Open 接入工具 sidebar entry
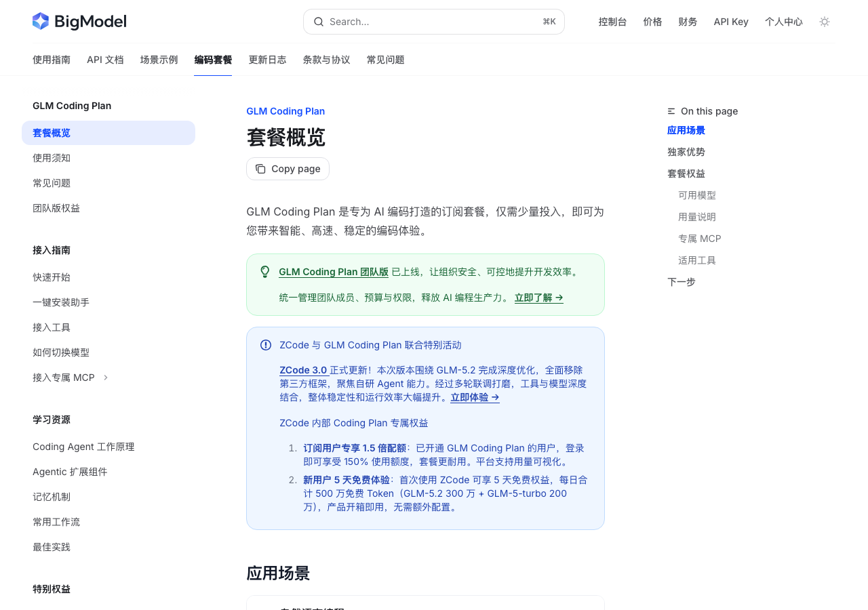Screen dimensions: 868x610 tap(108, 327)
